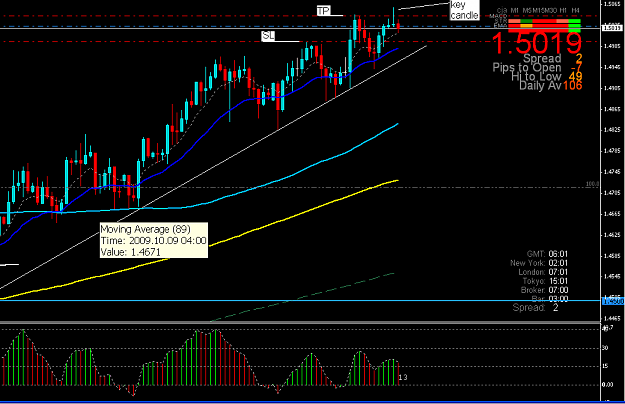Click the 0.00 level on indicator scale
Screen dimensions: 625x404
coord(607,384)
